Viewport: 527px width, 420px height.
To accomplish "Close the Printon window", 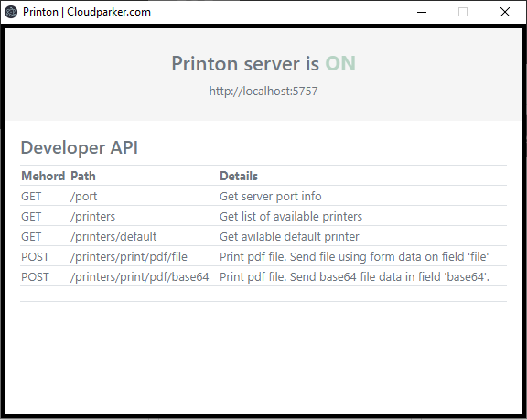I will click(504, 12).
